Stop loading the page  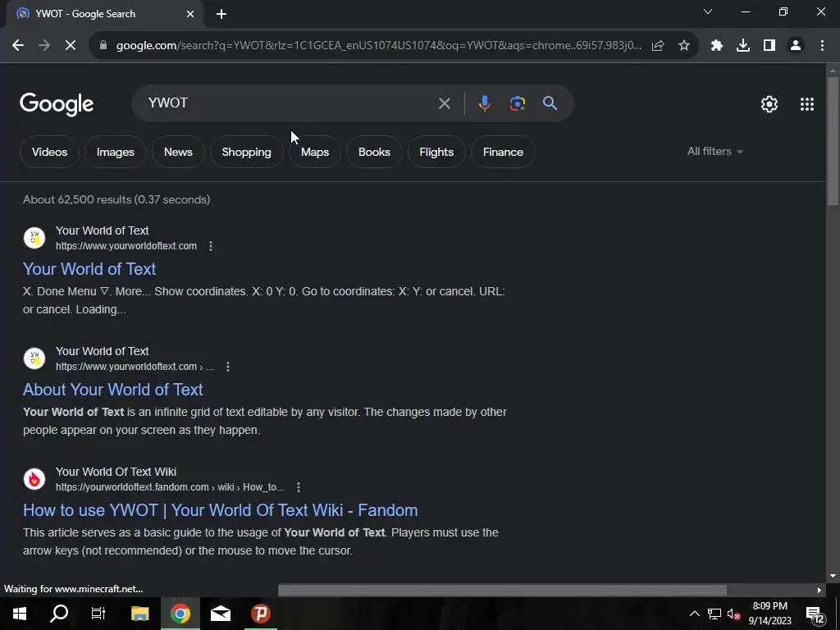point(71,46)
